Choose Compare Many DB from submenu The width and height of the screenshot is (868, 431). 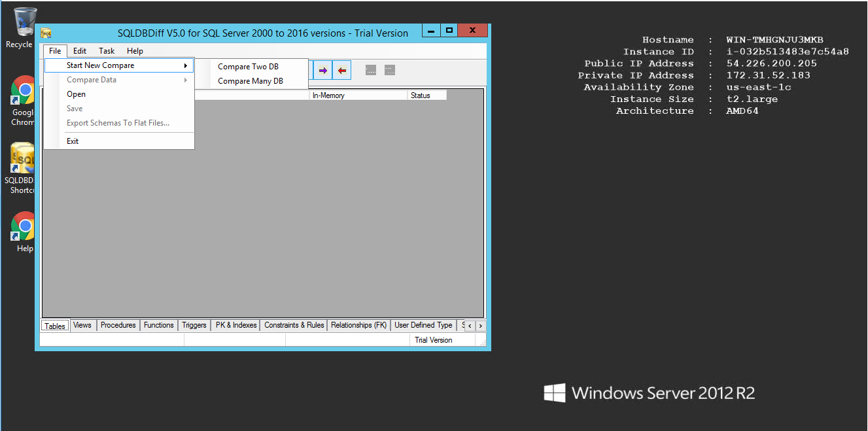250,81
